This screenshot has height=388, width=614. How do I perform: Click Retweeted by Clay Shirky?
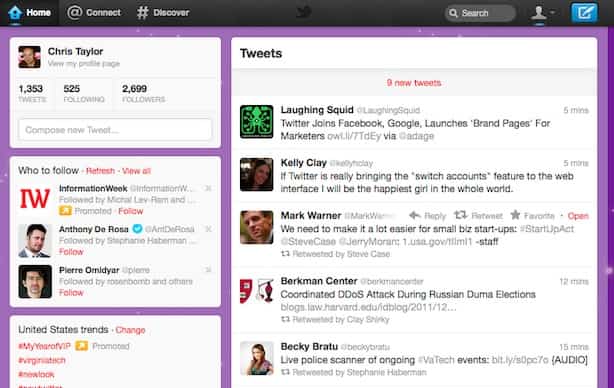(x=336, y=319)
